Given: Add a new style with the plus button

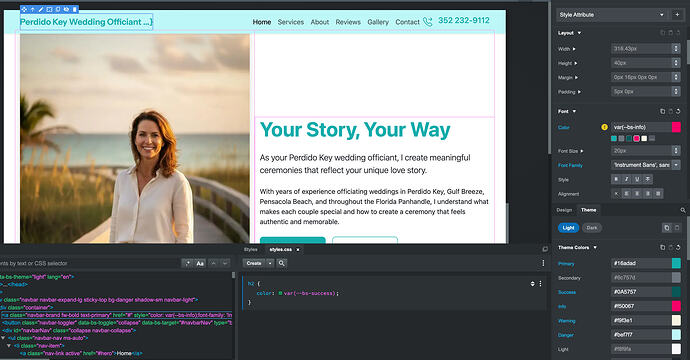Looking at the screenshot, I should click(677, 15).
